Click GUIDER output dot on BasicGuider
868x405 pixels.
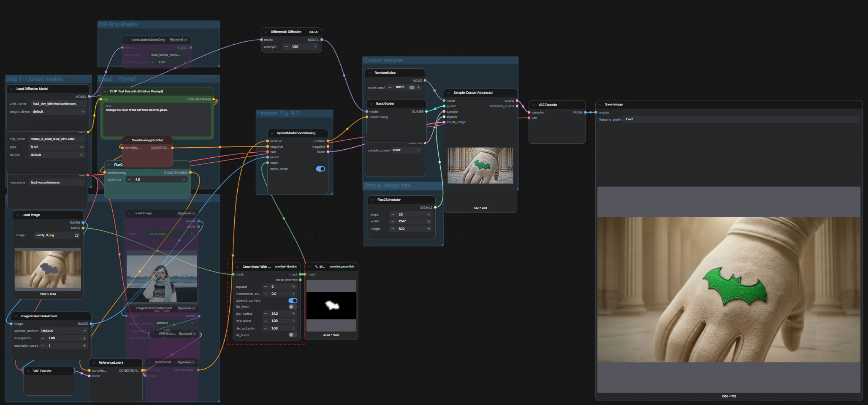(426, 111)
